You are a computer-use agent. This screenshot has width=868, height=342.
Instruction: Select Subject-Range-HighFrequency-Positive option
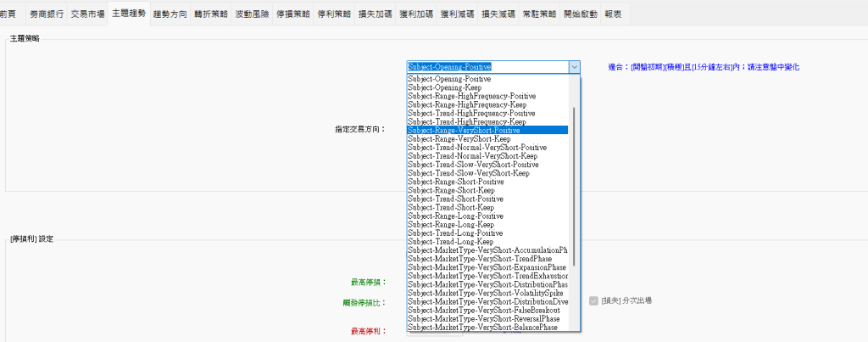[x=471, y=96]
